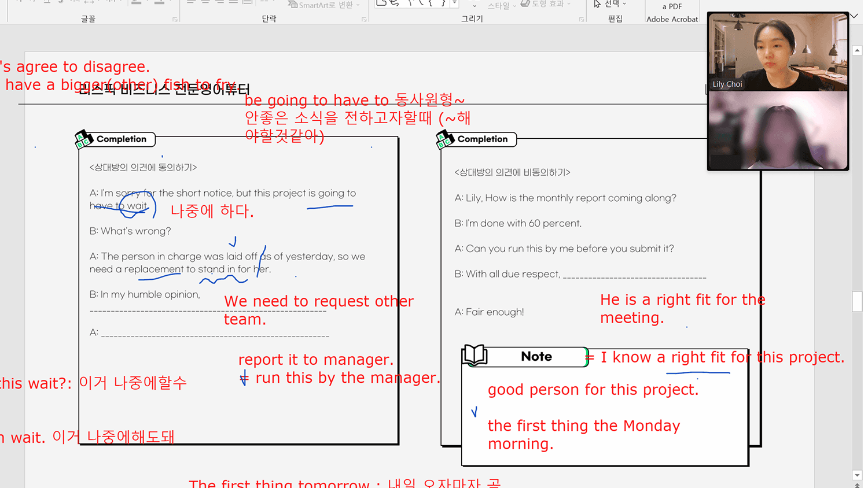
Task: Select the "We need to request other team" text
Action: (x=318, y=310)
